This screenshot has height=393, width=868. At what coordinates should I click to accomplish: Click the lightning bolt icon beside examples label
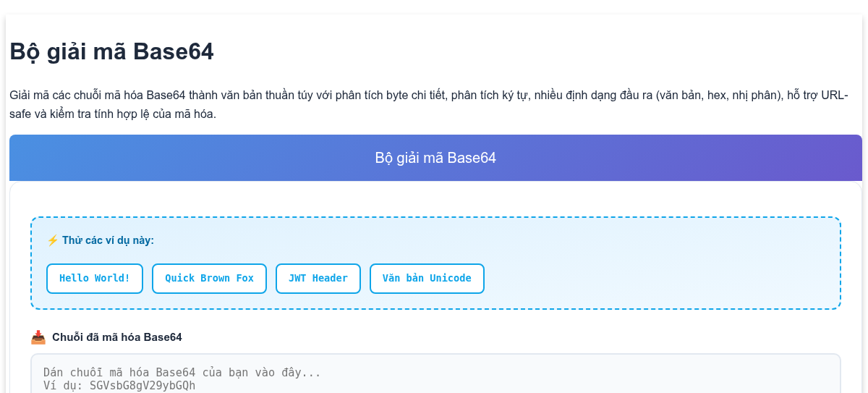52,240
